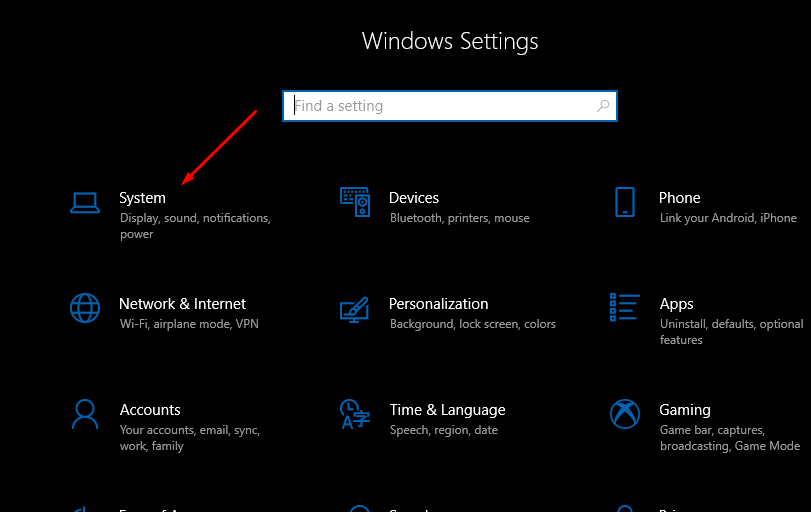Click the Accounts person icon
The height and width of the screenshot is (512, 811).
point(85,414)
